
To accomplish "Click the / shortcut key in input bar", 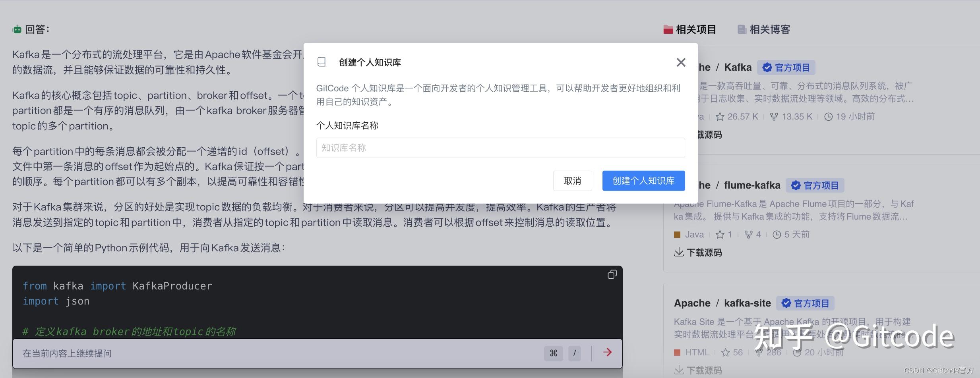I will tap(575, 353).
